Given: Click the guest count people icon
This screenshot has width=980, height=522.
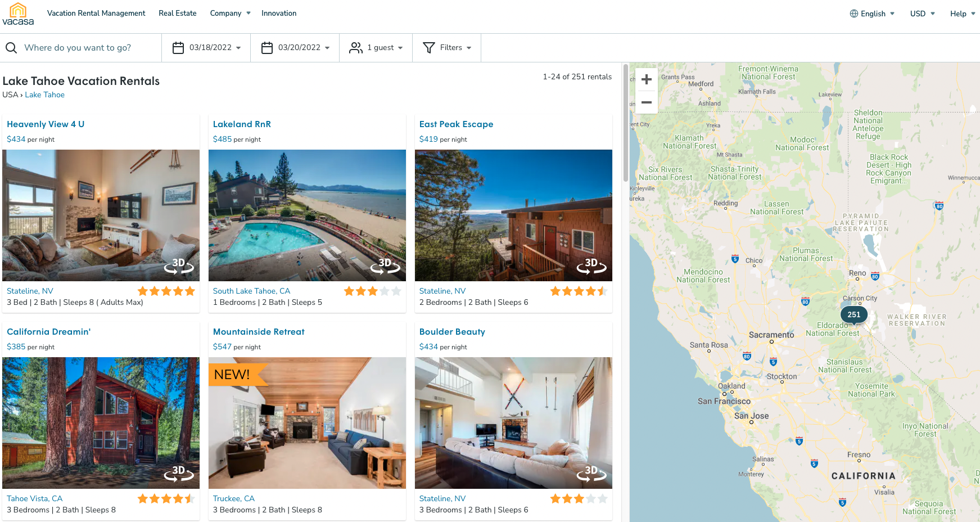Looking at the screenshot, I should coord(356,48).
